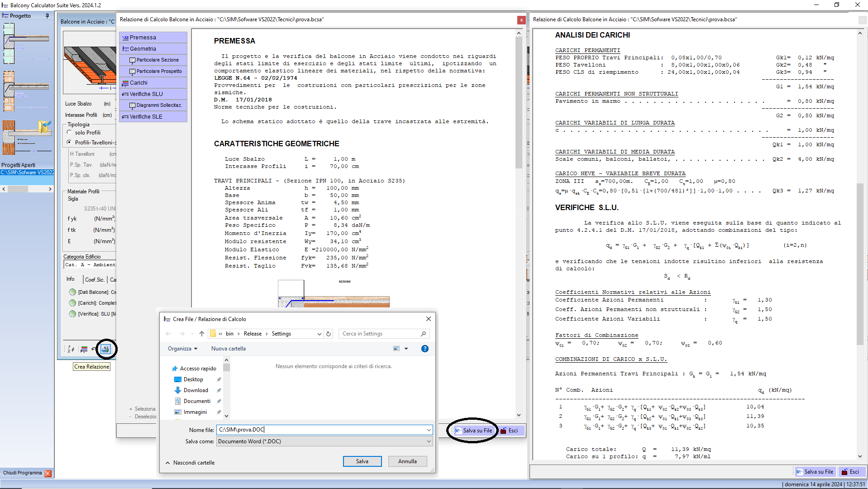Go up one folder with the up arrow
868x489 pixels.
(x=202, y=334)
